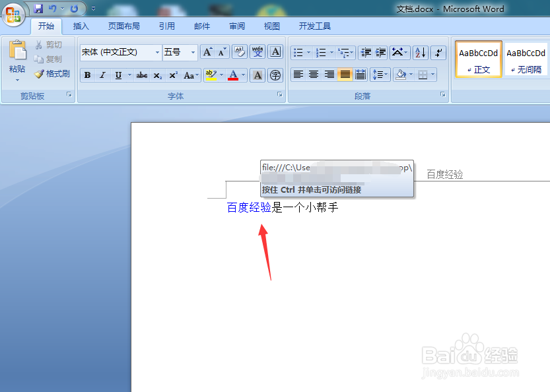Grow font size with enlarge A icon

pyautogui.click(x=207, y=52)
